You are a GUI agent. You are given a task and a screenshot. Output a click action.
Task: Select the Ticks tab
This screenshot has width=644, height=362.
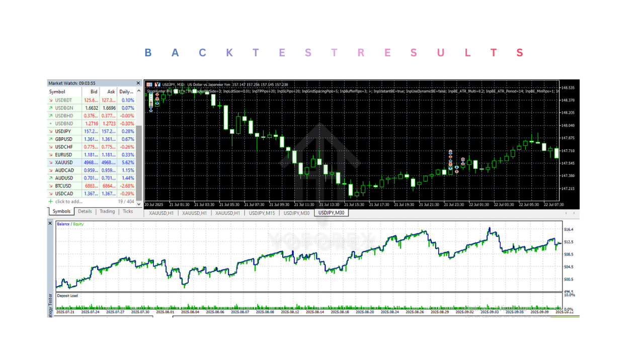(x=128, y=212)
